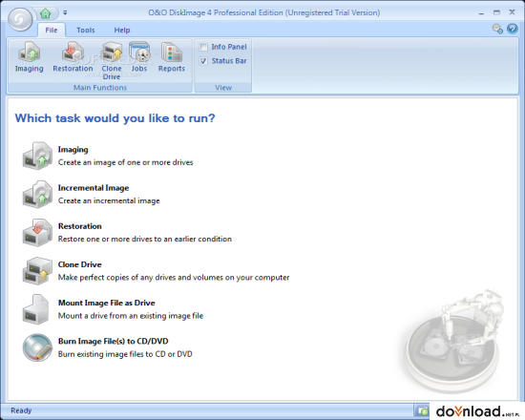Open the Tools ribbon tab

(x=86, y=31)
